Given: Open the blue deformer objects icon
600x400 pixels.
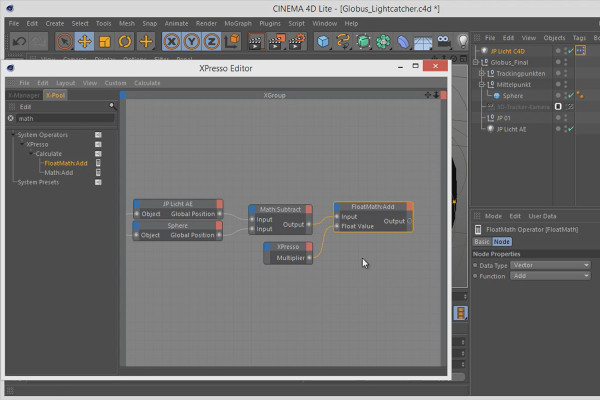Looking at the screenshot, I should pyautogui.click(x=403, y=41).
